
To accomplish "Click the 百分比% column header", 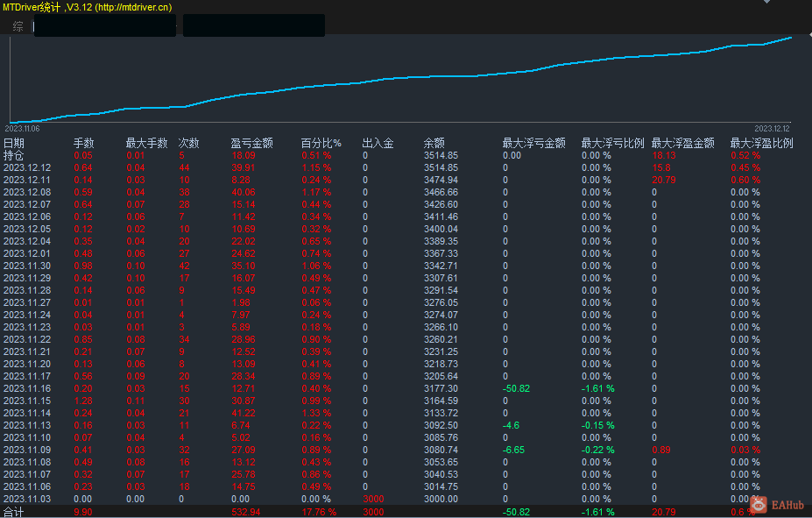I will [x=321, y=143].
